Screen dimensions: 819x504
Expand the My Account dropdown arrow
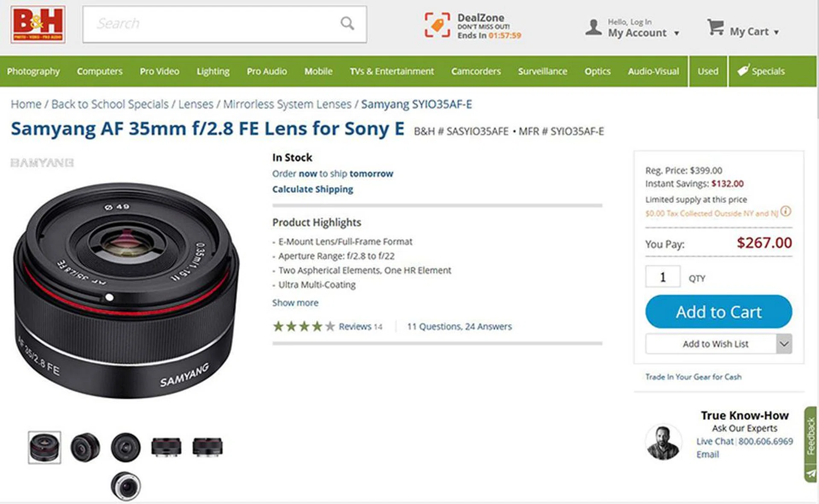pos(677,33)
